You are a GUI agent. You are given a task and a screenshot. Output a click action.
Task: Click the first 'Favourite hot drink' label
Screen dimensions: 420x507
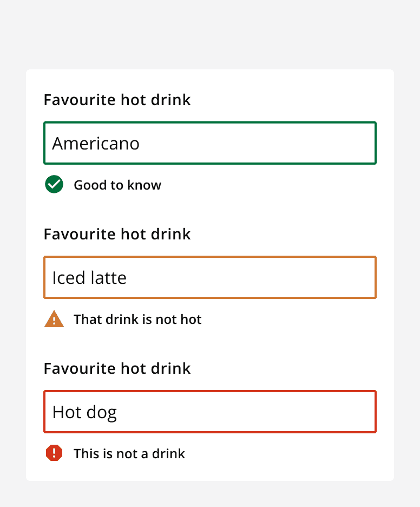click(117, 100)
